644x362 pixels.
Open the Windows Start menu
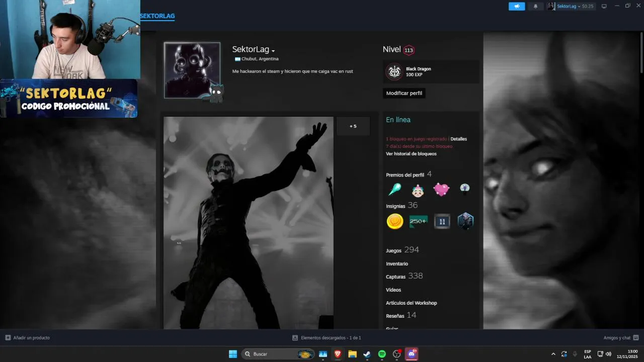233,354
